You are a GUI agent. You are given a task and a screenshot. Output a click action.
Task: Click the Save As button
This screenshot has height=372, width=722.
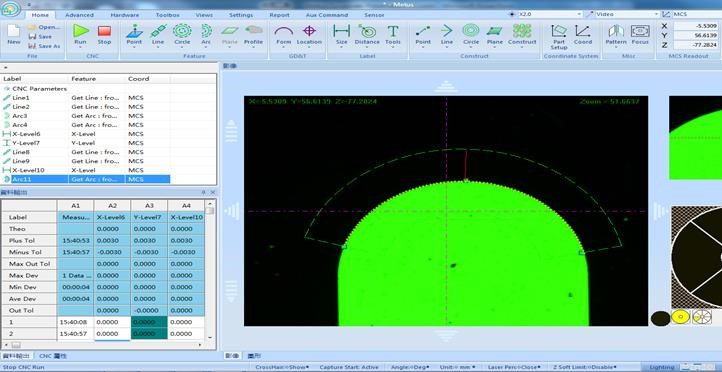pyautogui.click(x=44, y=46)
